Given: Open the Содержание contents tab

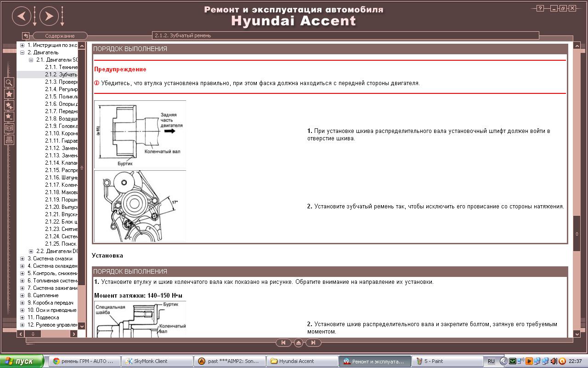Looking at the screenshot, I should point(60,36).
